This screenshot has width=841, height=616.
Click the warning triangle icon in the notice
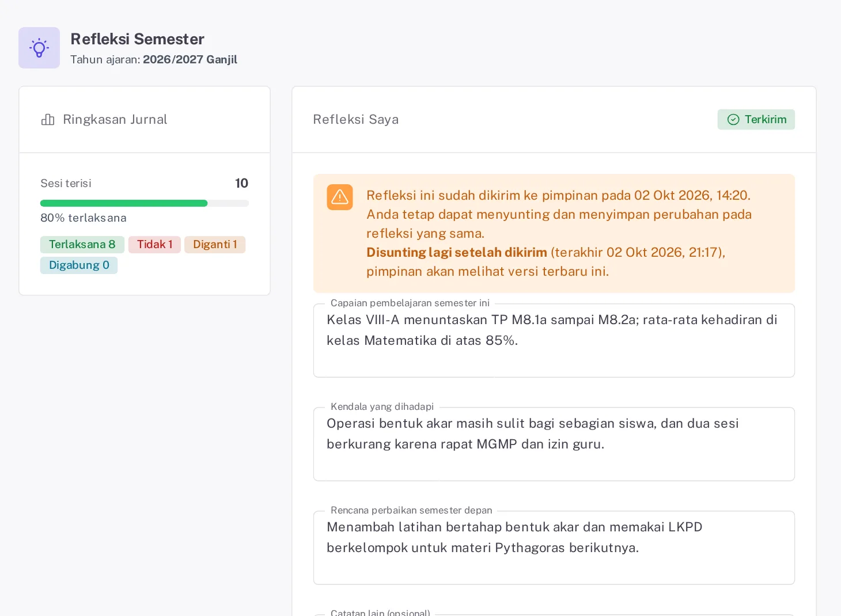click(x=340, y=197)
